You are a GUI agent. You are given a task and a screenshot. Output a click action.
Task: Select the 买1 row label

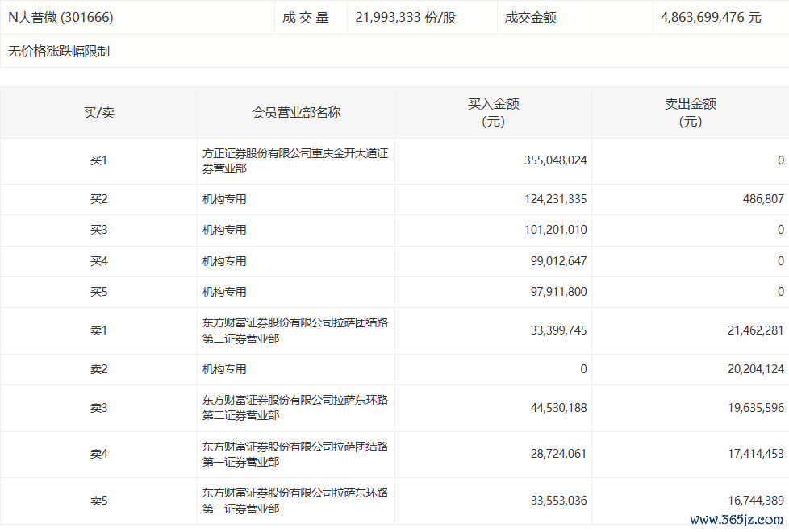pos(98,160)
